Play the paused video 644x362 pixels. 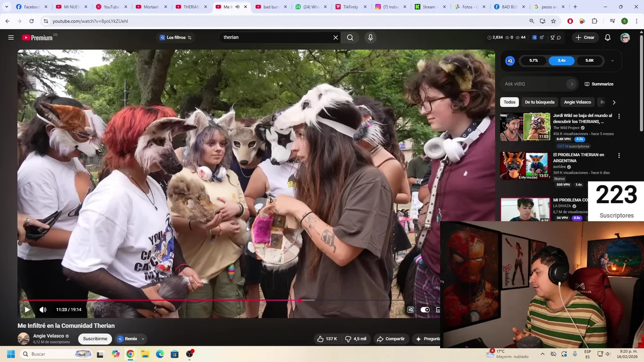(27, 310)
